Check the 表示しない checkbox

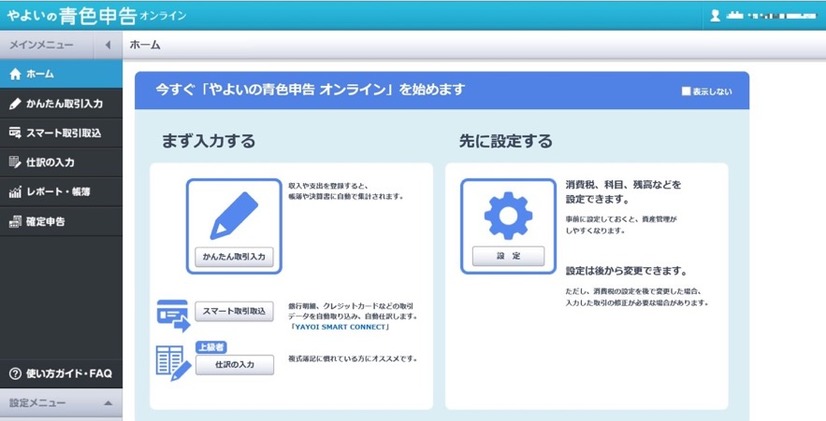(686, 91)
